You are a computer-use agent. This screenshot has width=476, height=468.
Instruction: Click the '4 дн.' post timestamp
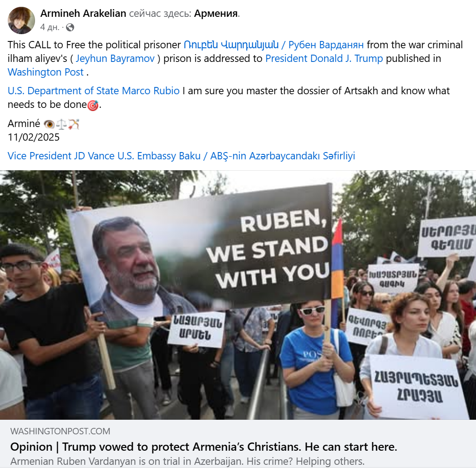point(50,27)
